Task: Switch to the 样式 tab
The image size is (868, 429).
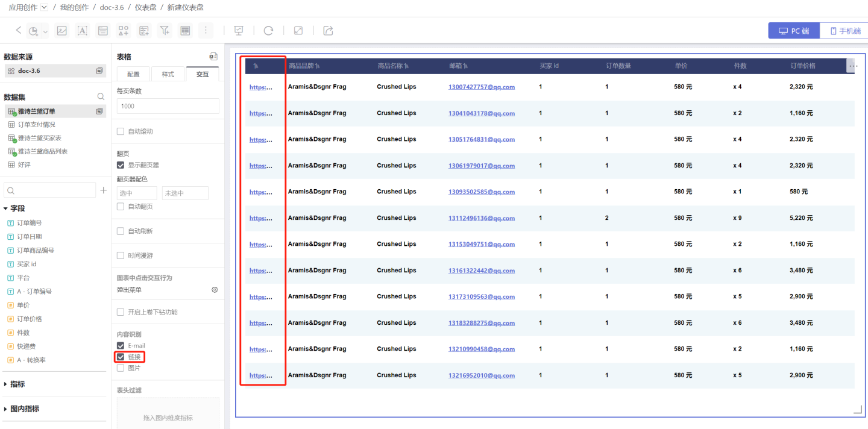Action: pyautogui.click(x=168, y=74)
